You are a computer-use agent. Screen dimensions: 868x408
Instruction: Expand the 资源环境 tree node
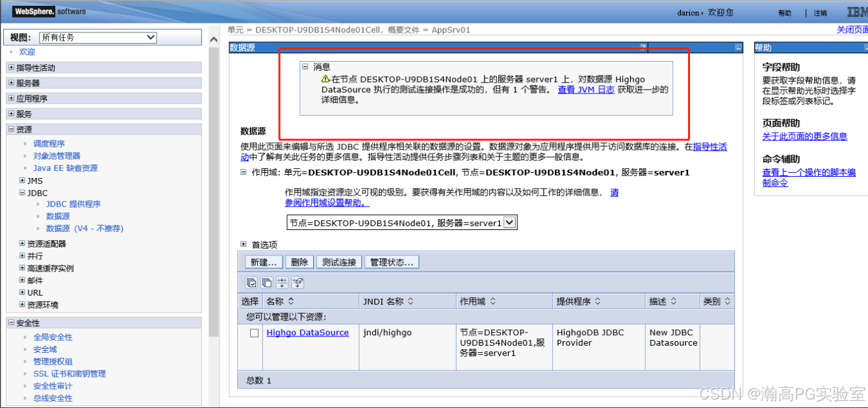point(22,305)
